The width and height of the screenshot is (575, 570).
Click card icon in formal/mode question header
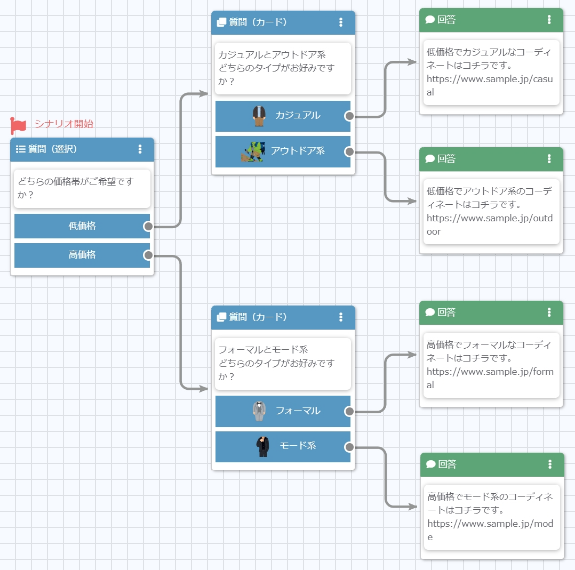coord(221,317)
